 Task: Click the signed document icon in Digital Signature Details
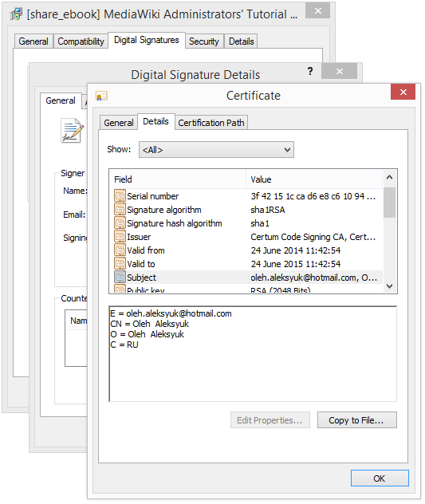click(x=73, y=131)
